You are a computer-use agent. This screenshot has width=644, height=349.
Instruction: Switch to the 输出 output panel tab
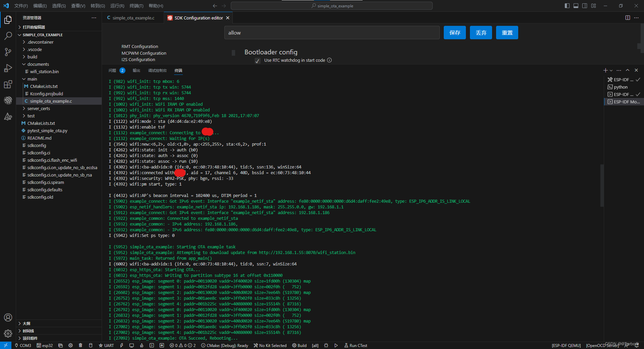(136, 70)
